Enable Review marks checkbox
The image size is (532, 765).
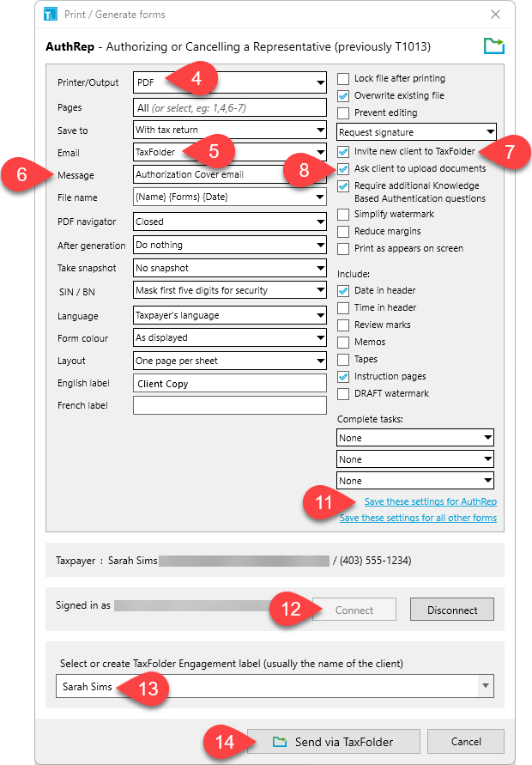343,325
